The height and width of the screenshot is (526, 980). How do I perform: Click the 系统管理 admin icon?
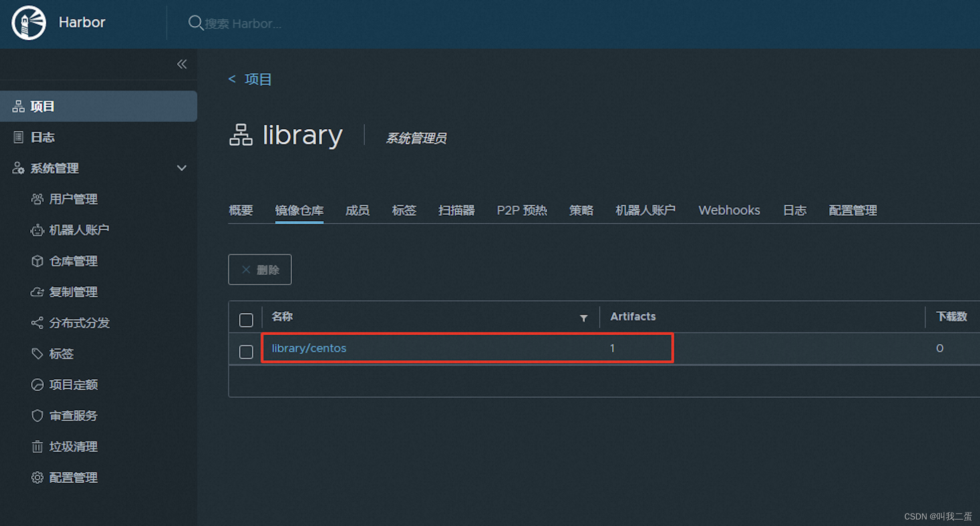pyautogui.click(x=18, y=168)
